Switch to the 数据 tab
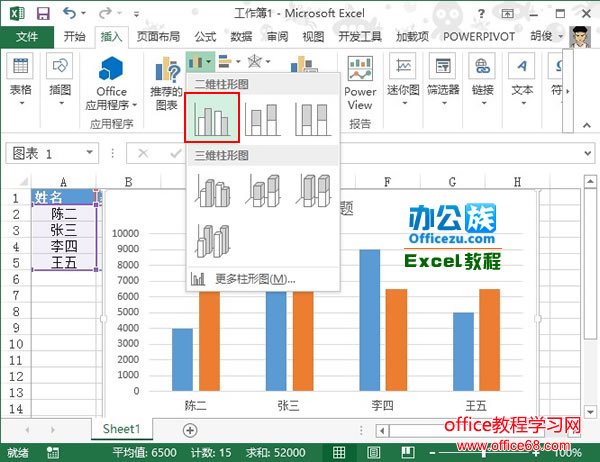This screenshot has width=600, height=462. coord(241,37)
